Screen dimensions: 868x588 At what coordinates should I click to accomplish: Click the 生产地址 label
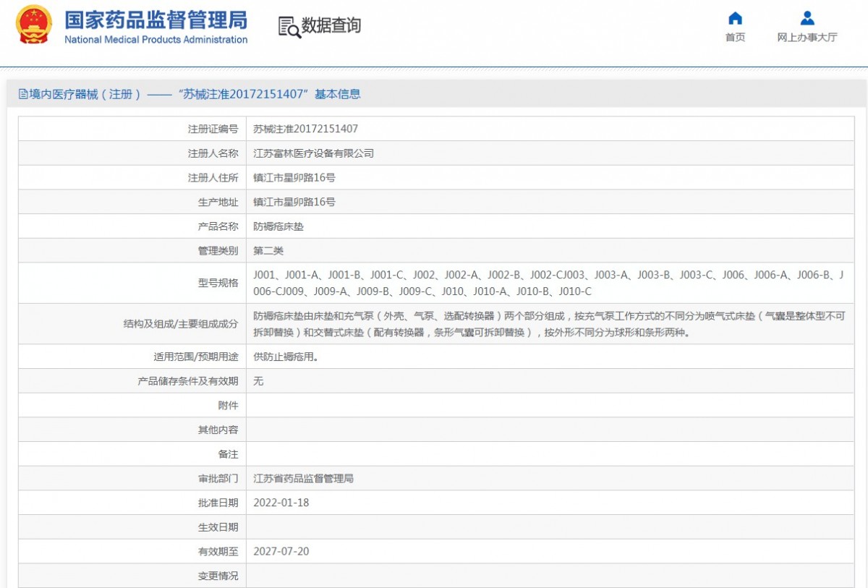[218, 203]
